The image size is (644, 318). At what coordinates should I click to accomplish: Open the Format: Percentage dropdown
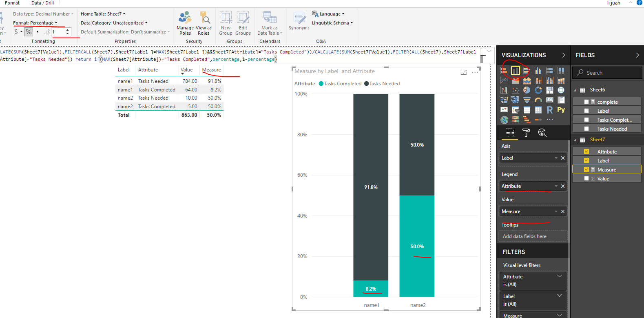point(35,23)
